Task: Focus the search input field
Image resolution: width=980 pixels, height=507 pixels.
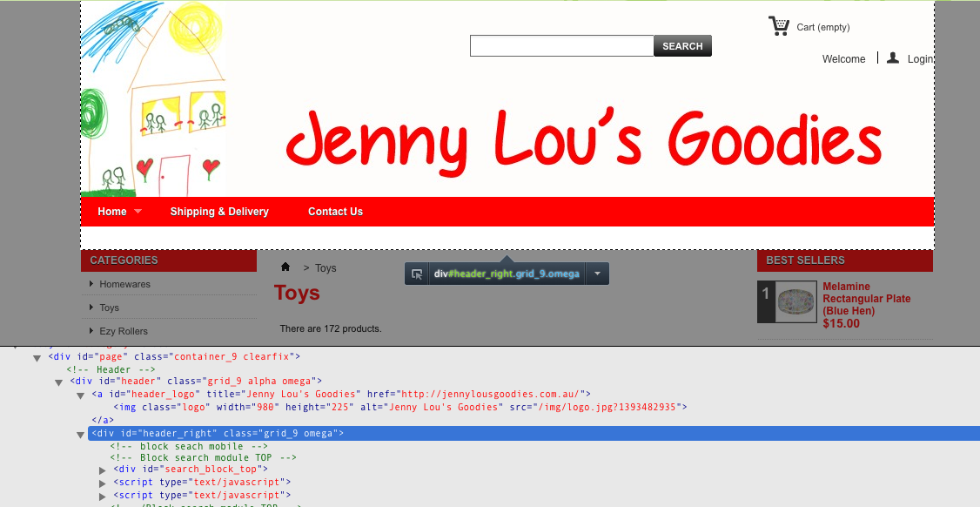Action: [562, 45]
